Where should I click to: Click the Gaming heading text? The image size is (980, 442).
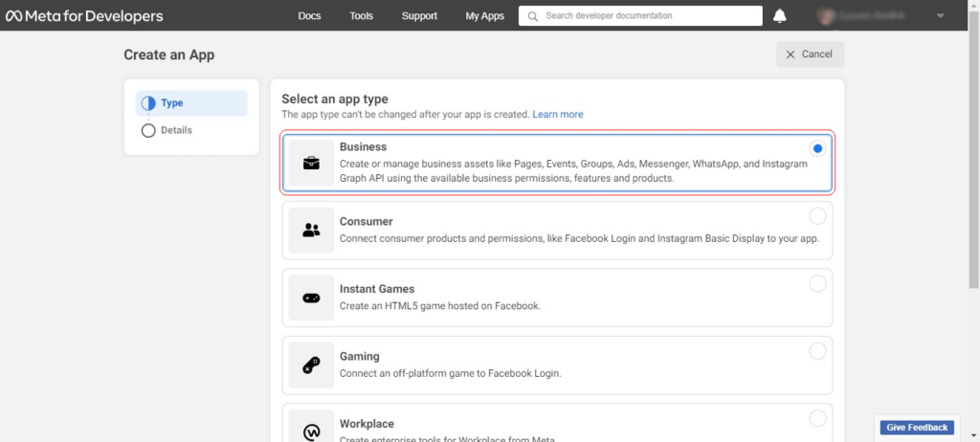[360, 356]
